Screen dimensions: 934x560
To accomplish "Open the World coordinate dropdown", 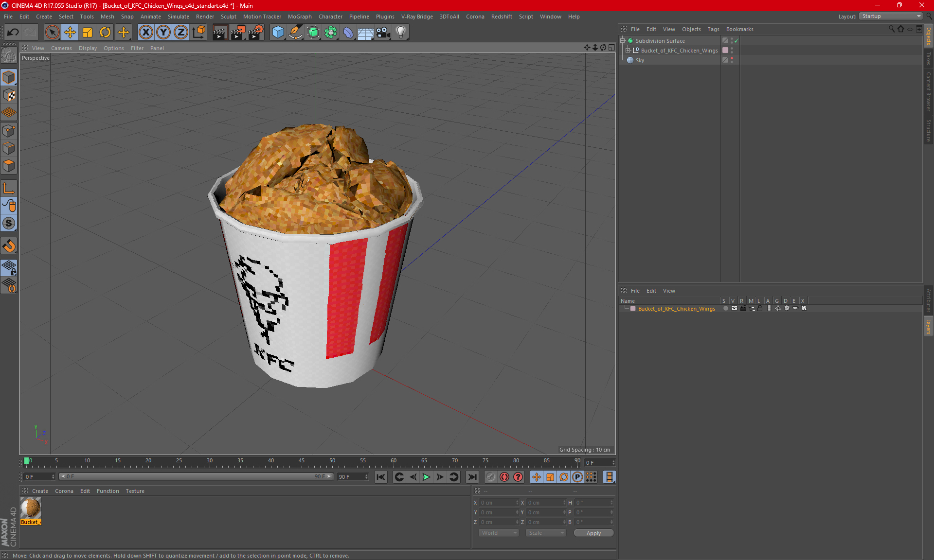I will pos(499,533).
